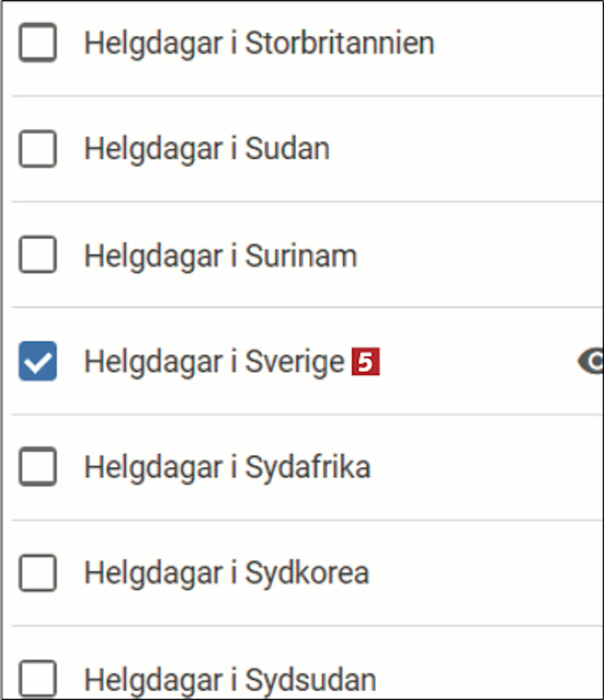Tick the Helgdagar i Sydkorea checkbox
Screen dimensions: 604x700
click(37, 573)
